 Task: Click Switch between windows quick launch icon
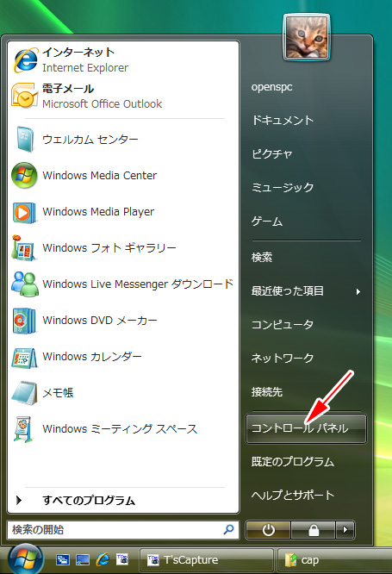pos(63,559)
